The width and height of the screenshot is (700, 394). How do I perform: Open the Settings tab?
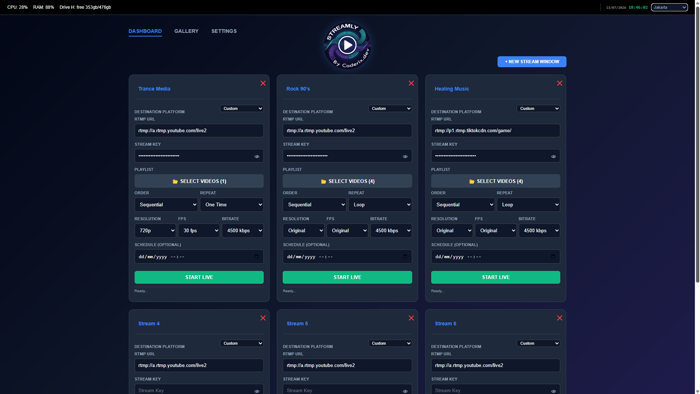click(x=224, y=31)
